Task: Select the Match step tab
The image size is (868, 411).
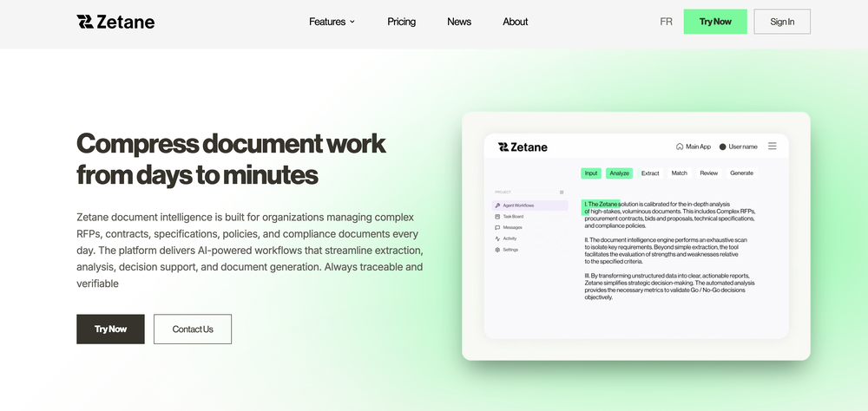Action: [680, 173]
